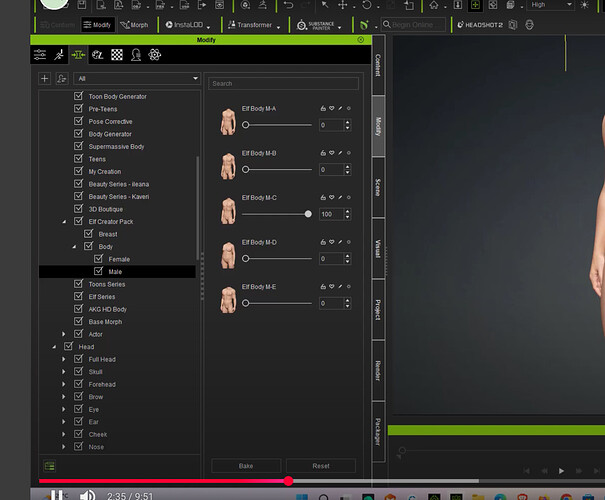Uncheck Toon Body Generator checkbox

(x=78, y=96)
